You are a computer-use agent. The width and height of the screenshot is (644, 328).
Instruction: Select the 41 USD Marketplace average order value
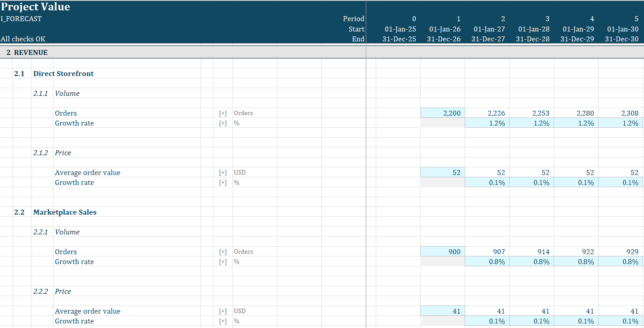point(443,311)
